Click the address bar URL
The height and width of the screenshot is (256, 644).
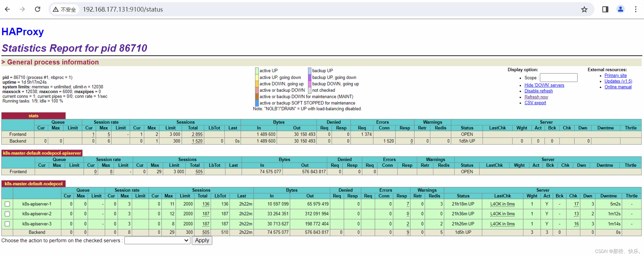point(123,10)
